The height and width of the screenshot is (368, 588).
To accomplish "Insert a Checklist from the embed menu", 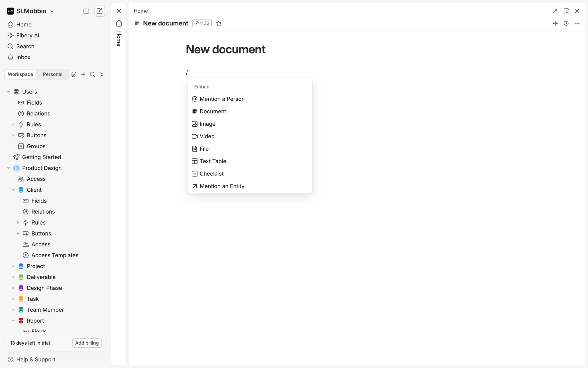I will point(211,174).
